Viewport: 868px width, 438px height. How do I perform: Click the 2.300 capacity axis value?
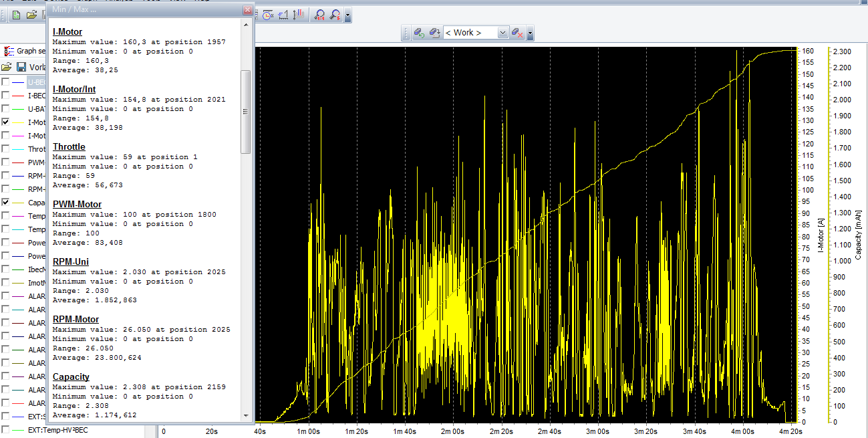(841, 51)
